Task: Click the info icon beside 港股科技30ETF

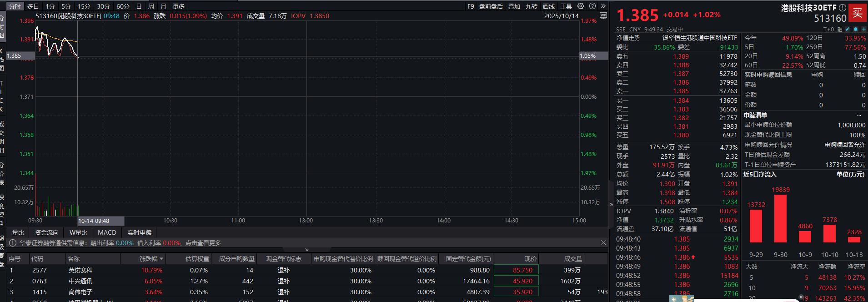Action: coord(842,8)
